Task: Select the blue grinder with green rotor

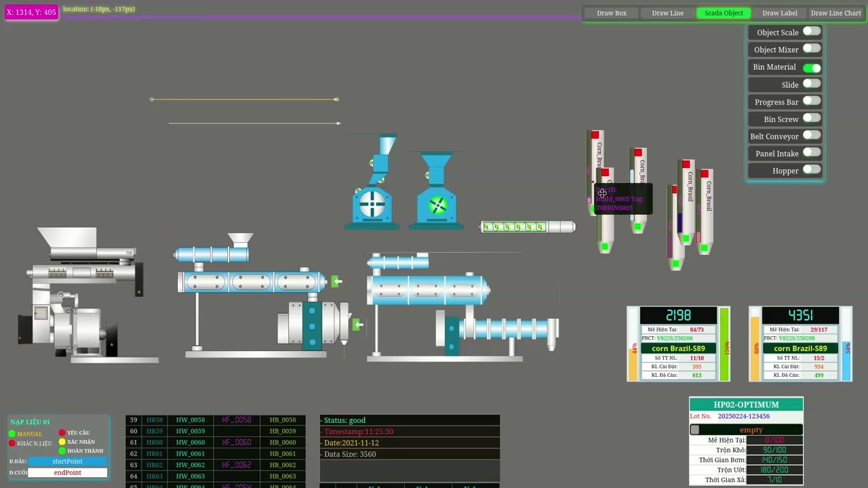Action: point(436,190)
